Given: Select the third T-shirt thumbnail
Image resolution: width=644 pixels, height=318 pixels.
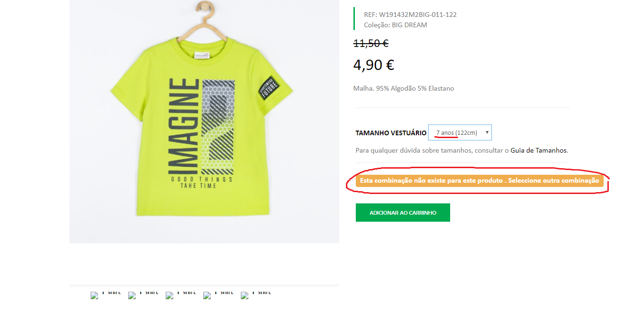Looking at the screenshot, I should 181,295.
